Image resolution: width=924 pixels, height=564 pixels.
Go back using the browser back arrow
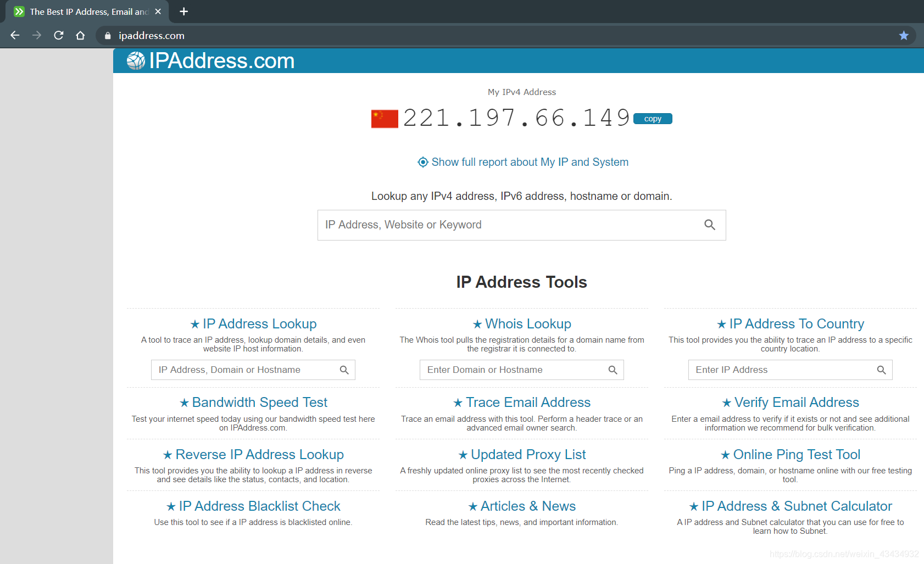[15, 35]
